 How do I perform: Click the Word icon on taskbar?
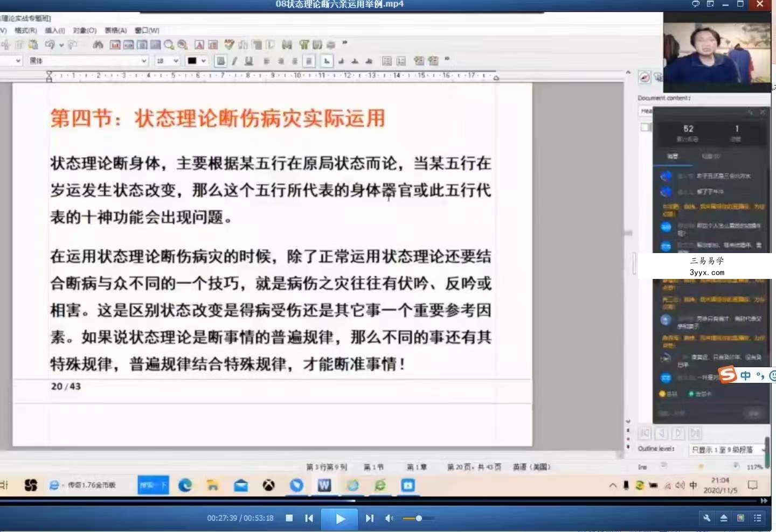(x=324, y=485)
